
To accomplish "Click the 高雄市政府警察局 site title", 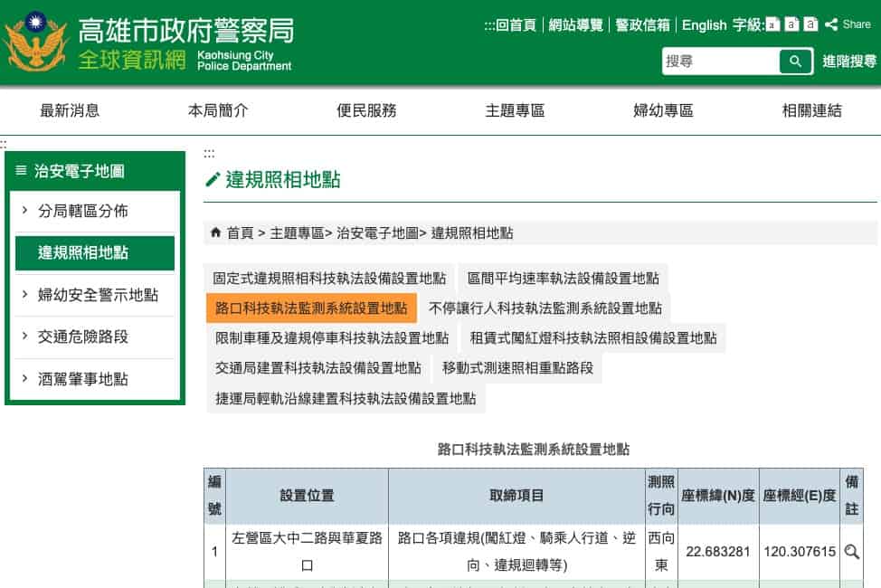I will [186, 31].
